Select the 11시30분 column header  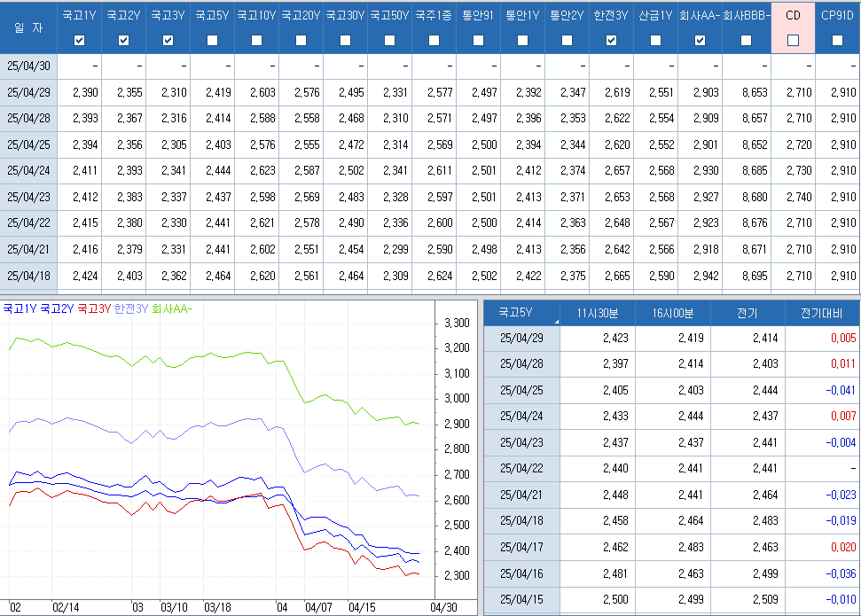point(598,312)
